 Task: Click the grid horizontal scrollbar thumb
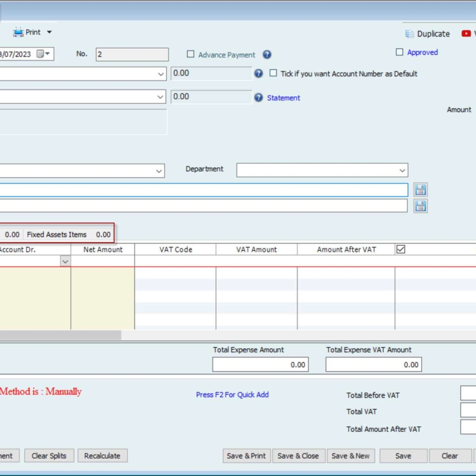coord(61,335)
